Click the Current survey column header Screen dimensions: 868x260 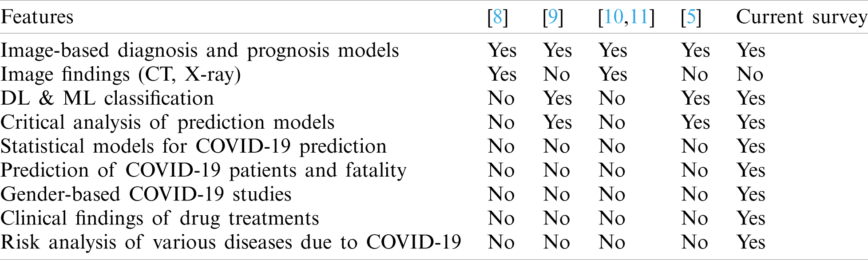click(x=801, y=17)
